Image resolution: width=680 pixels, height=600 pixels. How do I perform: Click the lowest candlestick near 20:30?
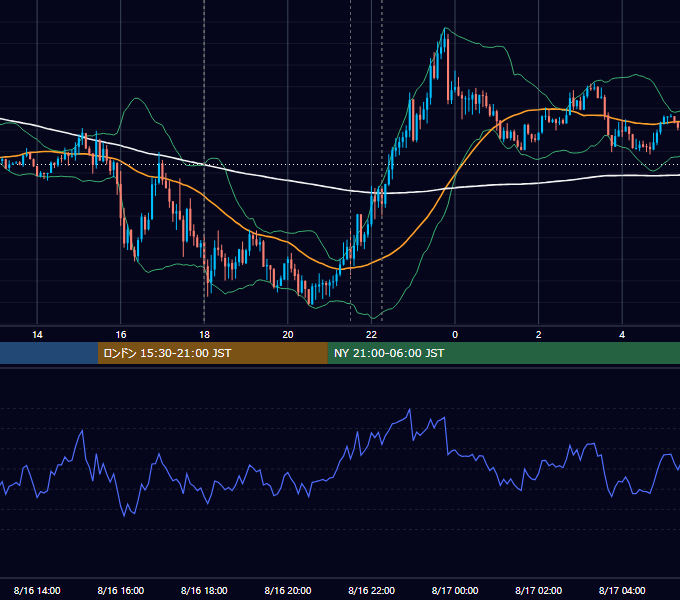[310, 299]
